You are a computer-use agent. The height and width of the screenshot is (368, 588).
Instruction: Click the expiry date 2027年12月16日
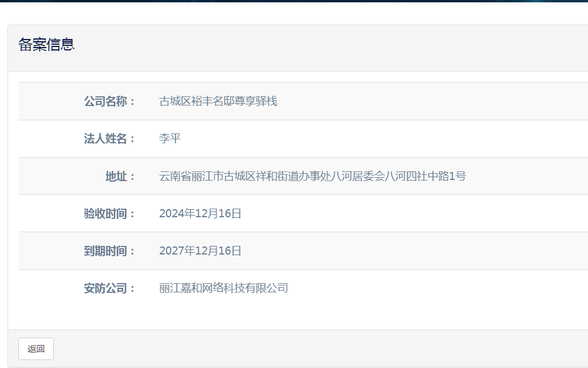tap(200, 251)
